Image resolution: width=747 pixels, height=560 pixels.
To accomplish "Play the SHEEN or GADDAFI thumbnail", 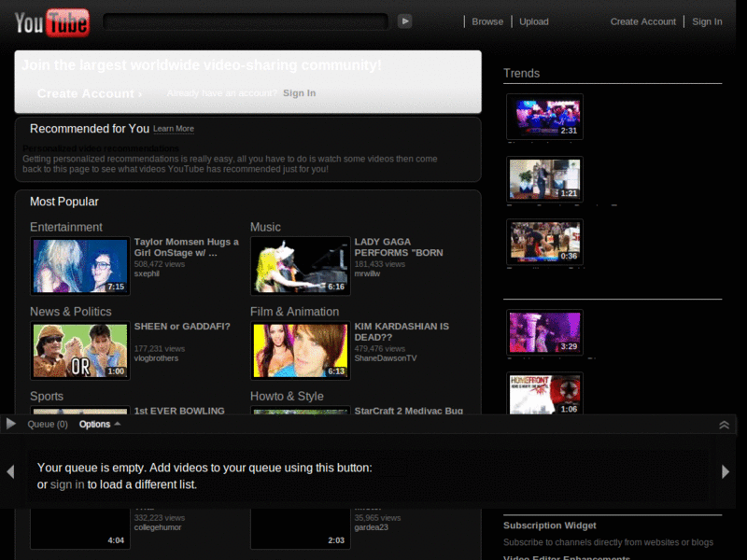I will pyautogui.click(x=80, y=351).
